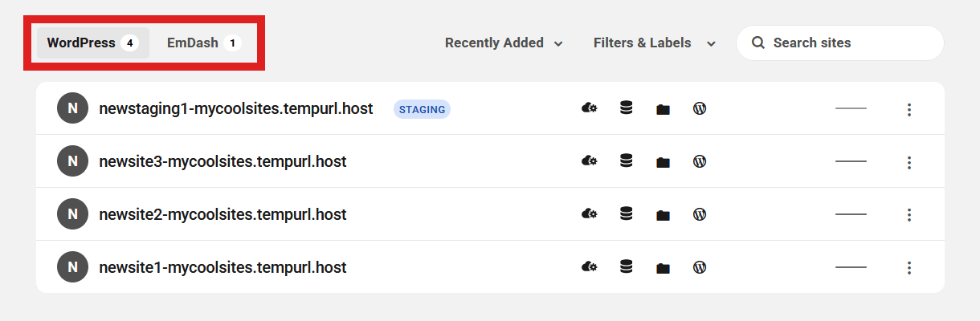
Task: Click the magnifier icon in search box
Action: point(757,43)
